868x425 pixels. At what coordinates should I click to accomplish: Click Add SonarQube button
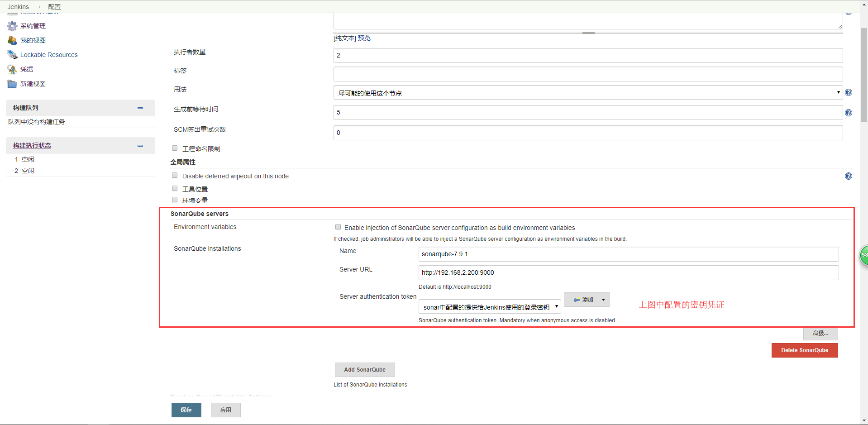pos(365,370)
